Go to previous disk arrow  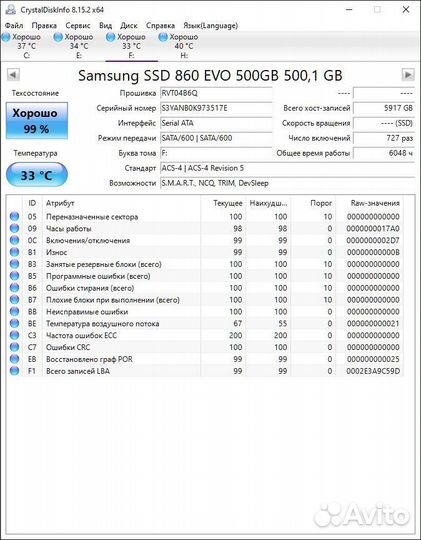tap(13, 74)
